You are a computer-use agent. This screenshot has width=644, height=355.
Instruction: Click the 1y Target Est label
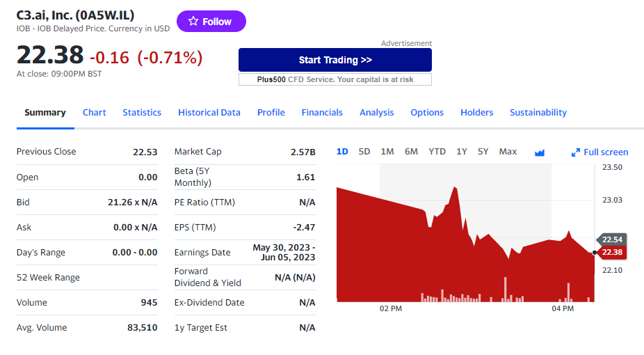(x=200, y=327)
